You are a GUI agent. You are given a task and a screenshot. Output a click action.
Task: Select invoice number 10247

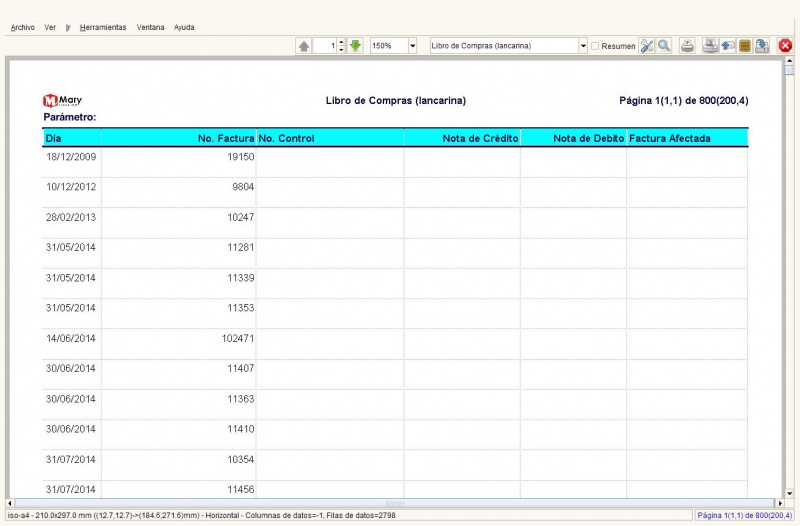pos(241,217)
